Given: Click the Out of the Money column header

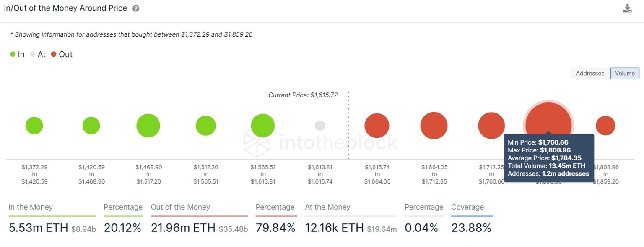Looking at the screenshot, I should (180, 207).
